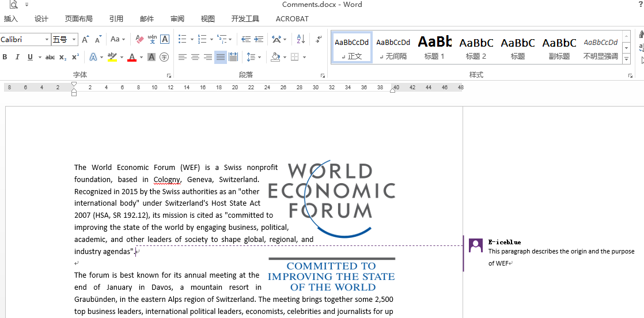Apply text effects with the glowing A
This screenshot has height=318, width=644.
93,57
